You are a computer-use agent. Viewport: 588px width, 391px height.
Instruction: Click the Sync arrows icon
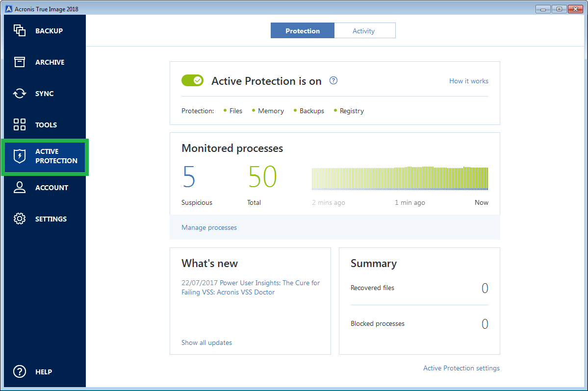click(x=20, y=93)
